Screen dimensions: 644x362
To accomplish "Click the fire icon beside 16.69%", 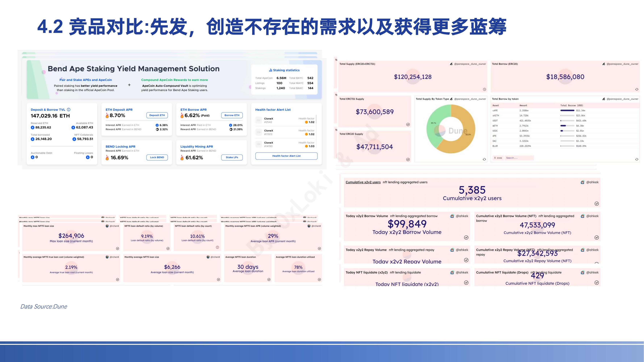I will click(107, 158).
